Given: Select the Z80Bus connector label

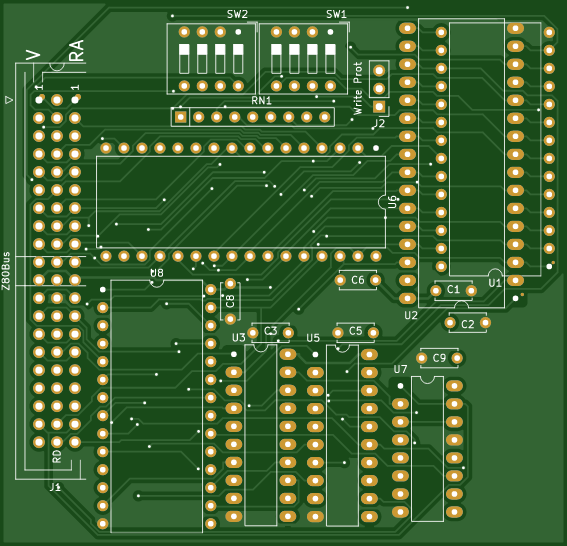Looking at the screenshot, I should coord(6,271).
